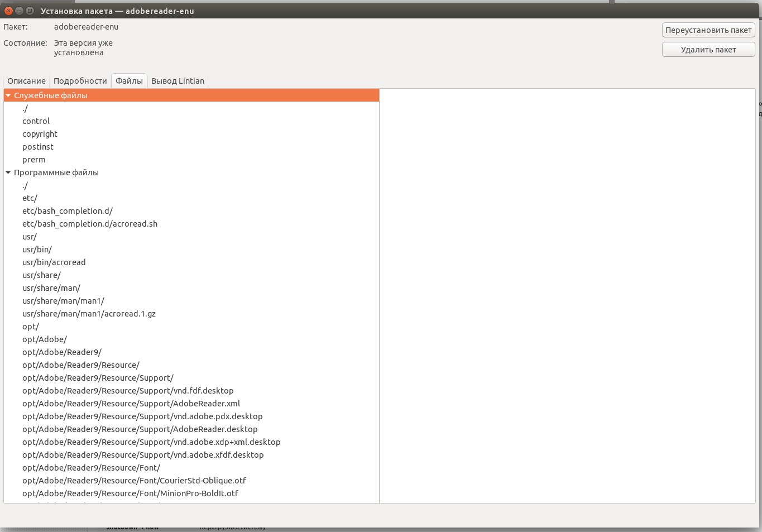Click the package name adobereader-enu
This screenshot has height=532, width=762.
(86, 27)
